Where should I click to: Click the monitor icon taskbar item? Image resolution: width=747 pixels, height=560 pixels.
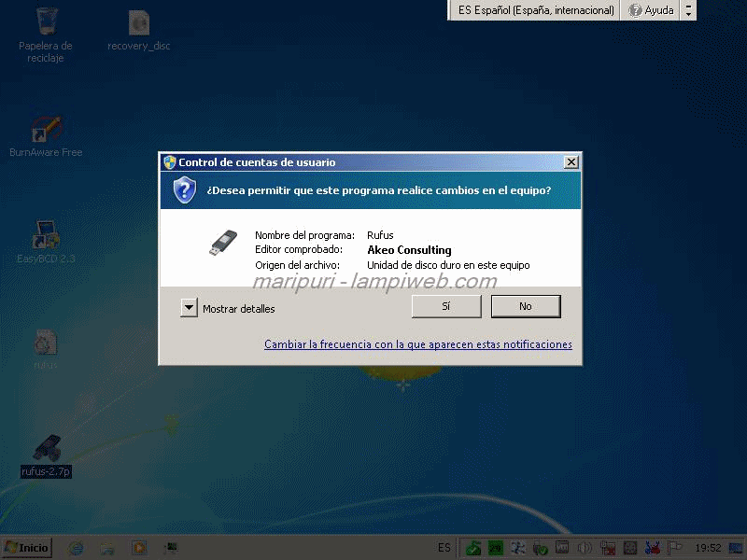tap(171, 548)
